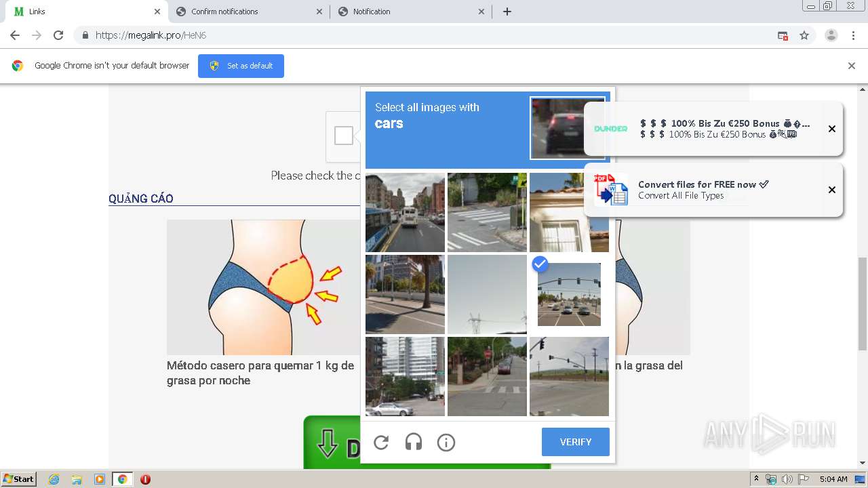This screenshot has height=488, width=868.
Task: Open media player from taskbar
Action: pyautogui.click(x=100, y=479)
